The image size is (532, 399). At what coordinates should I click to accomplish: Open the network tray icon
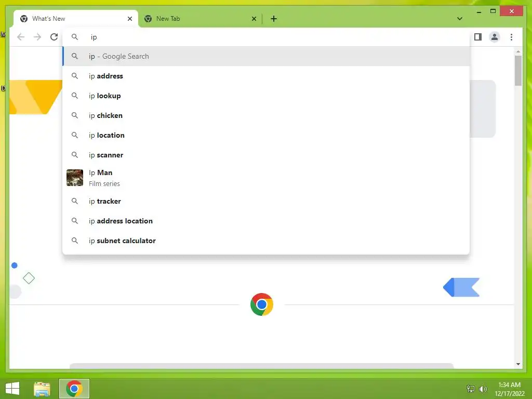[471, 389]
